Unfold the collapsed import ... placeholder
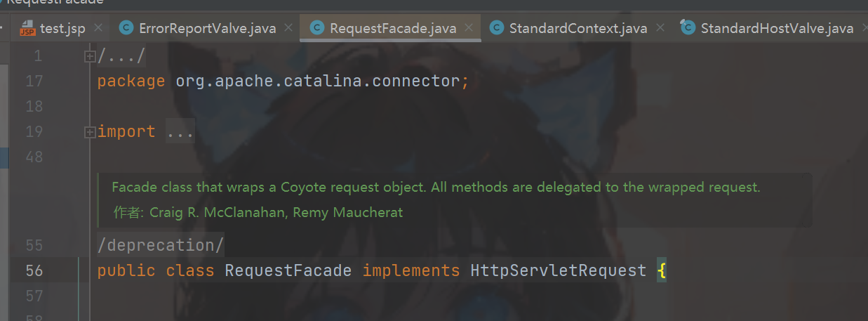868x321 pixels. pos(180,132)
